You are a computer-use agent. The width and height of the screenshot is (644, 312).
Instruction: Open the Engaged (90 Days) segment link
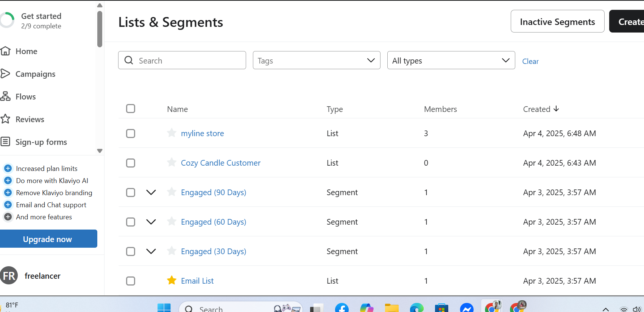coord(214,192)
